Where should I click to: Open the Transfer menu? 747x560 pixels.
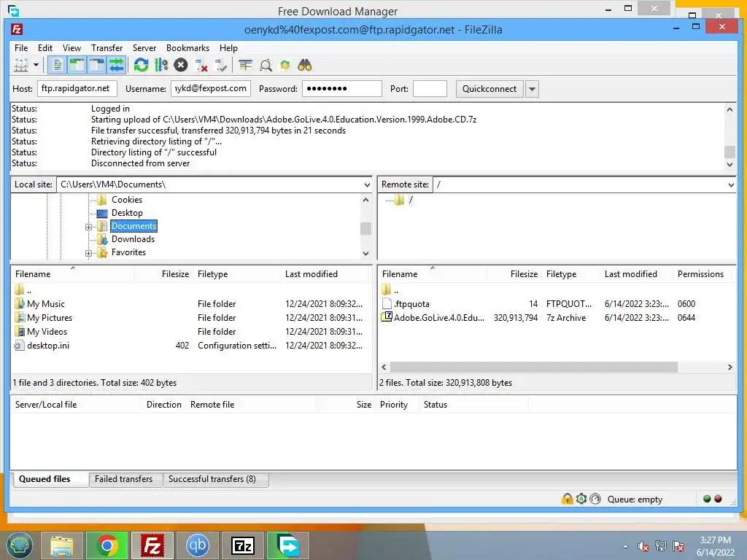point(107,48)
